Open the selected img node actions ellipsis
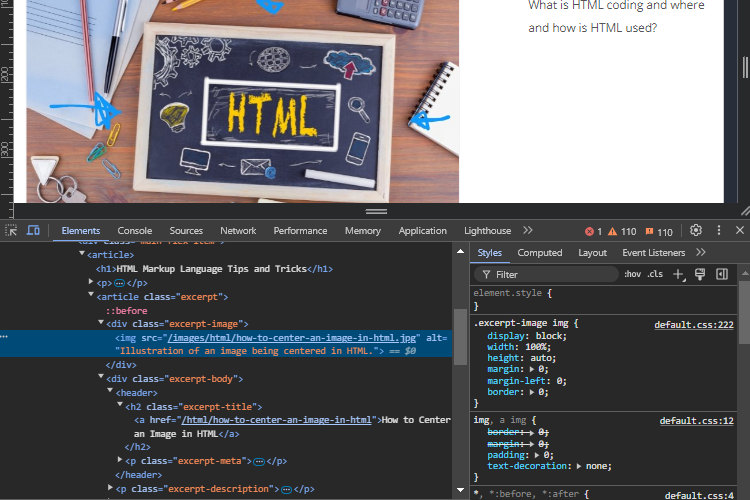Viewport: 750px width, 500px height. 4,337
